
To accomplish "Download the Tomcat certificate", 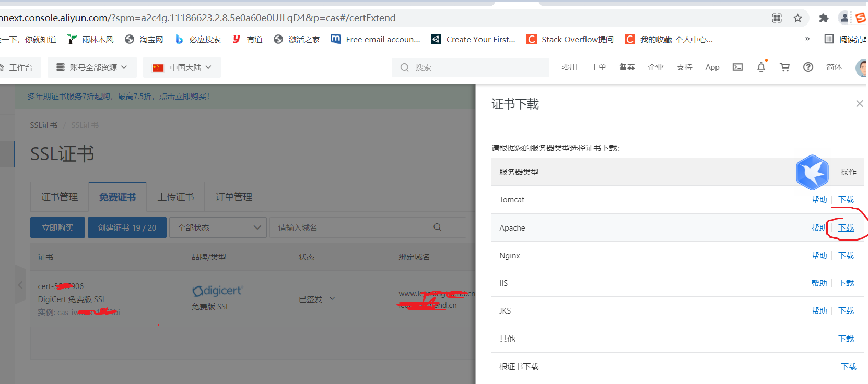I will (x=846, y=200).
